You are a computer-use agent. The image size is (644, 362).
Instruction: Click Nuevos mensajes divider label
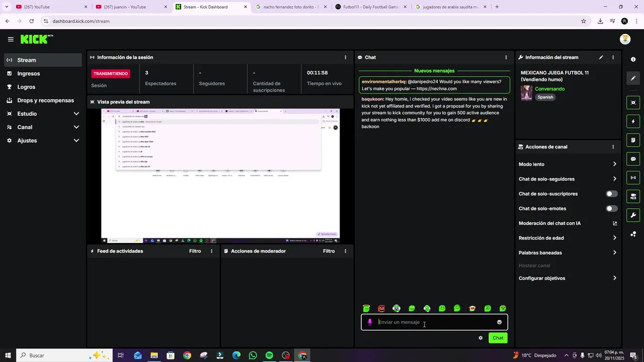[434, 71]
